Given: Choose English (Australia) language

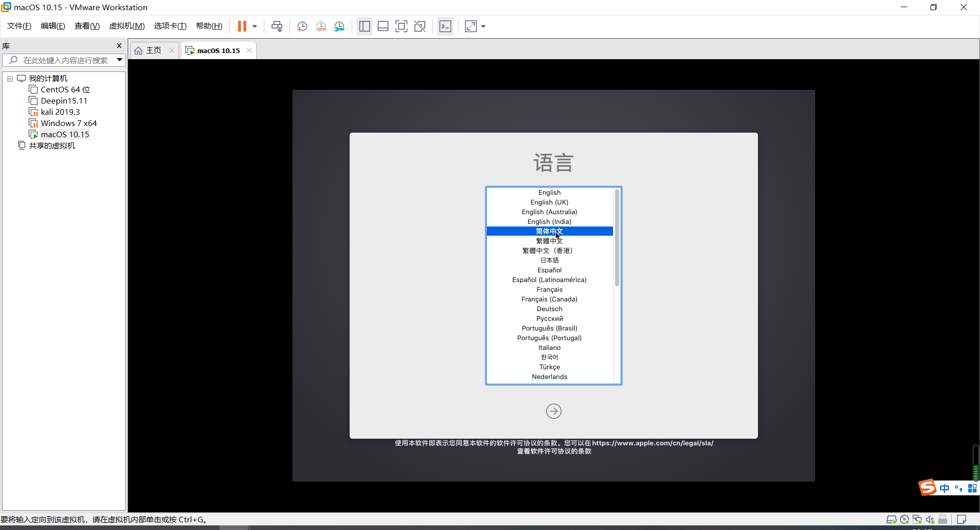Looking at the screenshot, I should point(549,212).
